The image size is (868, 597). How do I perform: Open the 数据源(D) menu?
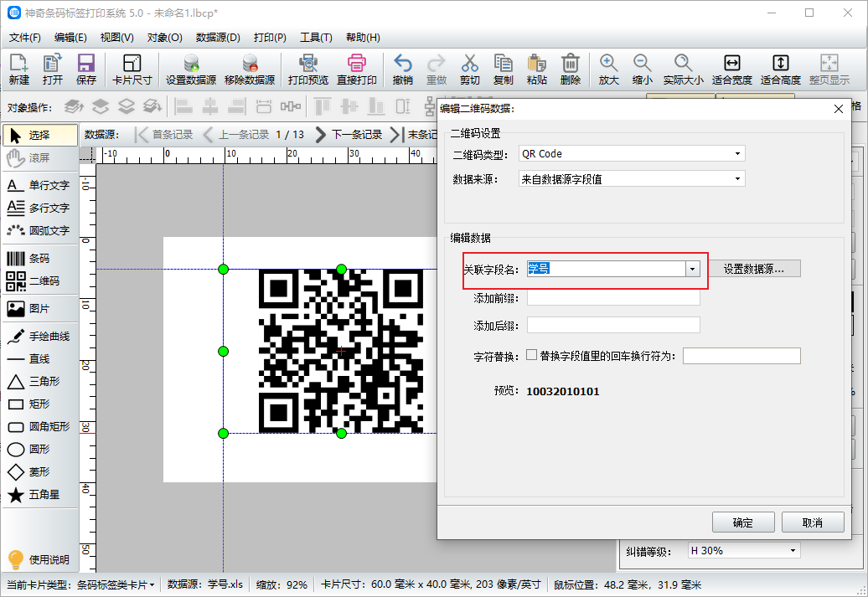click(218, 38)
